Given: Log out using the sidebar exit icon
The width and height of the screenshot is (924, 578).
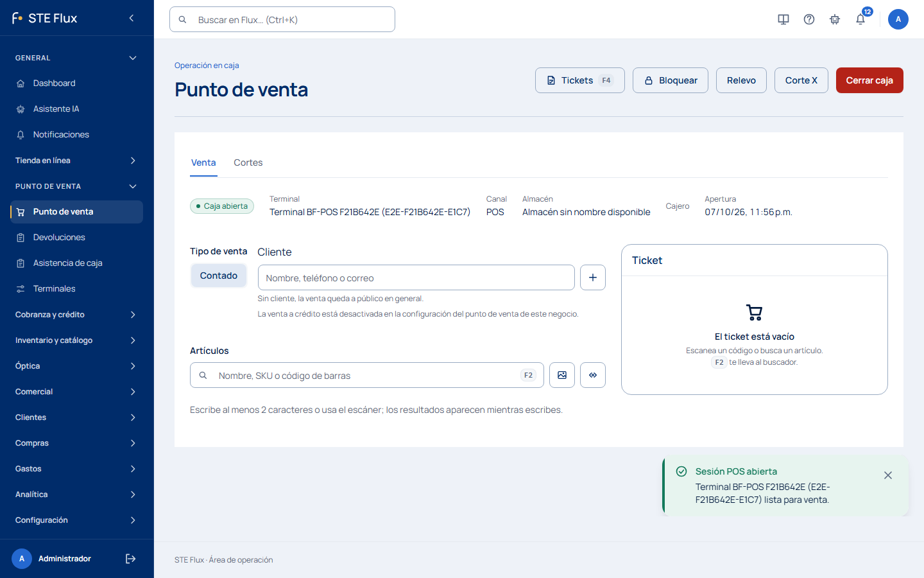Looking at the screenshot, I should pos(130,559).
